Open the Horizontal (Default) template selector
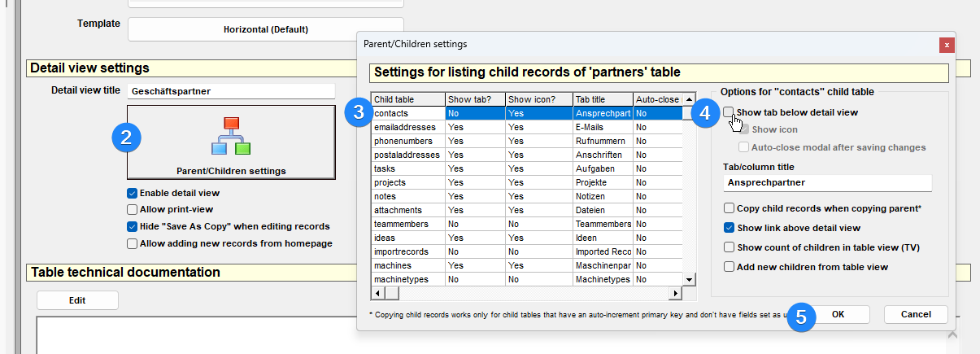The width and height of the screenshot is (980, 354). (x=266, y=29)
